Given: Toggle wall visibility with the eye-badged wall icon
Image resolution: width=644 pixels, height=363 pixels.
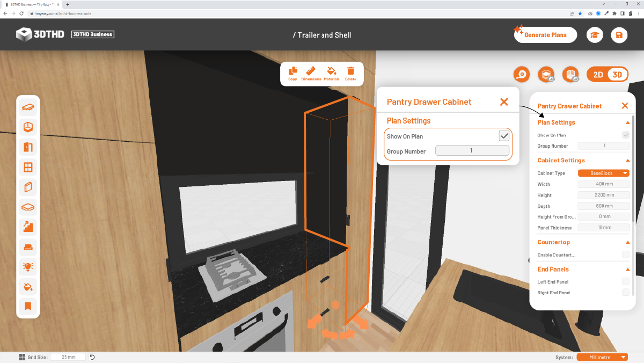Looking at the screenshot, I should (x=570, y=75).
